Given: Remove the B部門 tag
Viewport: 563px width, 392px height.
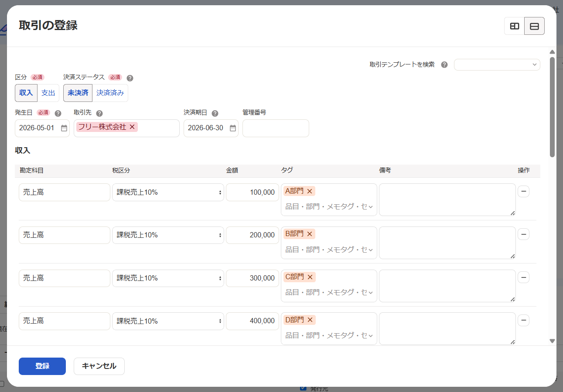Looking at the screenshot, I should coord(310,234).
